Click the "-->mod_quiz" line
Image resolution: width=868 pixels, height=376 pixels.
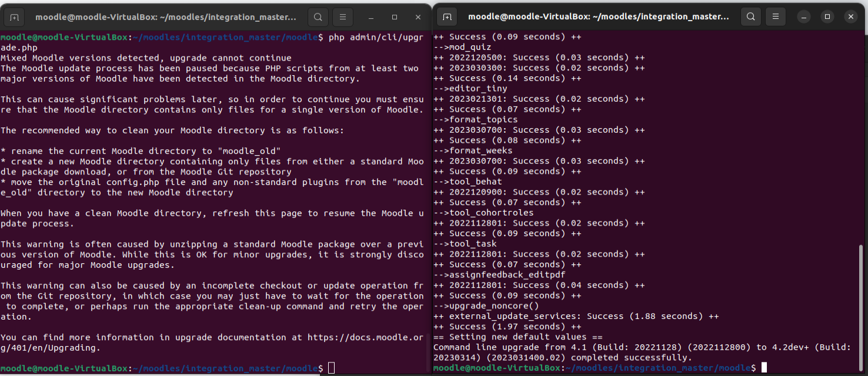coord(462,47)
